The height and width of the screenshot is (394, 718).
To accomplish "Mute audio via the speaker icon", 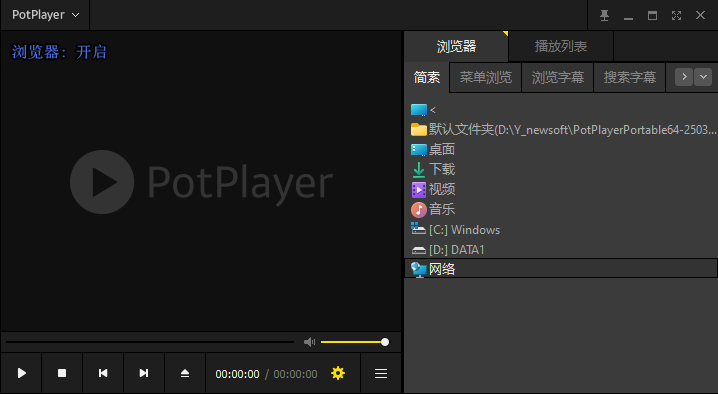I will pos(310,342).
